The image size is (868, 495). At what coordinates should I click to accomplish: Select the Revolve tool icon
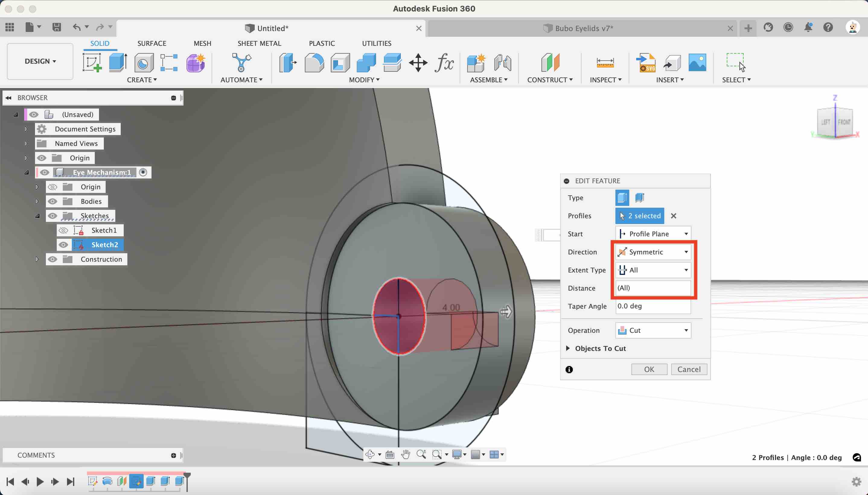(144, 63)
